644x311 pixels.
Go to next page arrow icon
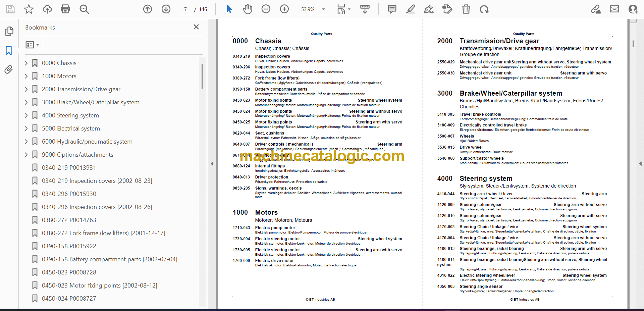coord(166,9)
